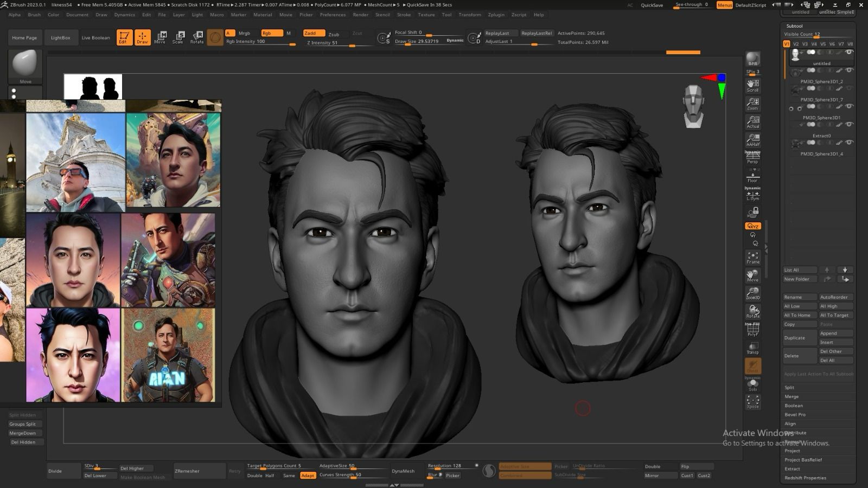
Task: Toggle the L.Sym local symmetry icon
Action: click(x=753, y=194)
